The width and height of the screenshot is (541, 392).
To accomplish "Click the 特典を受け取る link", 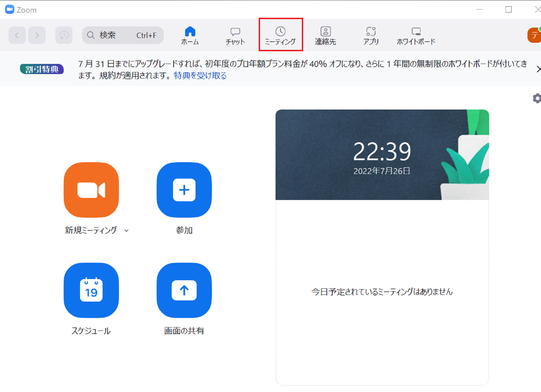I will click(200, 75).
